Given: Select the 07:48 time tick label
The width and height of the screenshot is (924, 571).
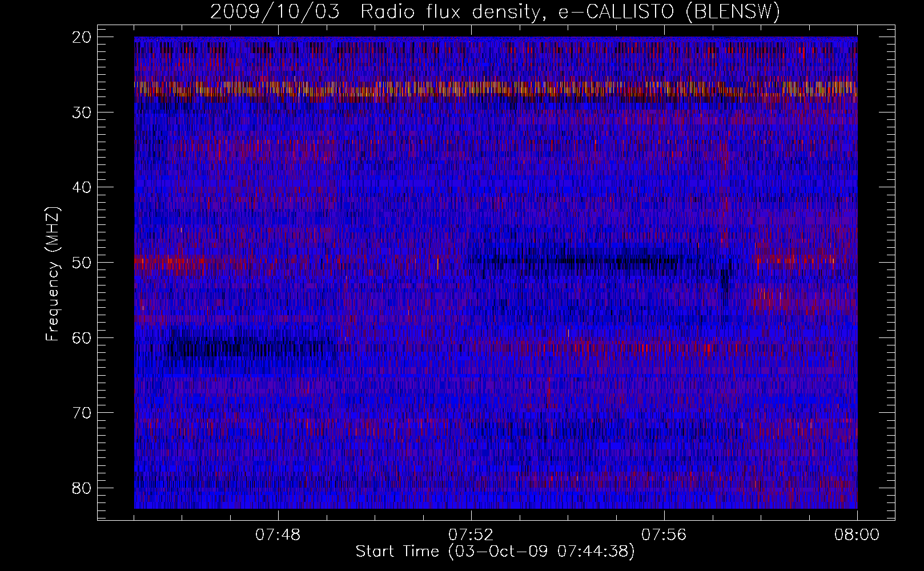Looking at the screenshot, I should (278, 535).
